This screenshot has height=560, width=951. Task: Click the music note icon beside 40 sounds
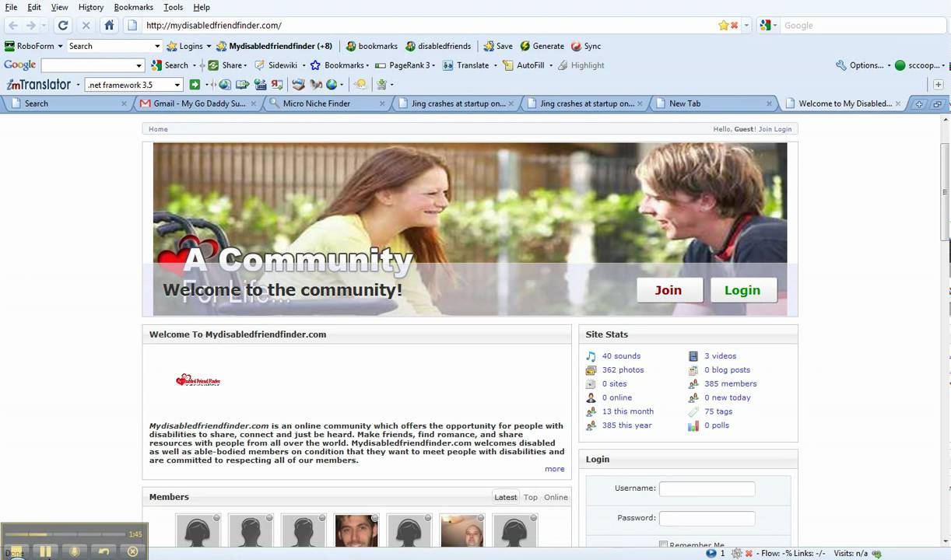pyautogui.click(x=591, y=356)
